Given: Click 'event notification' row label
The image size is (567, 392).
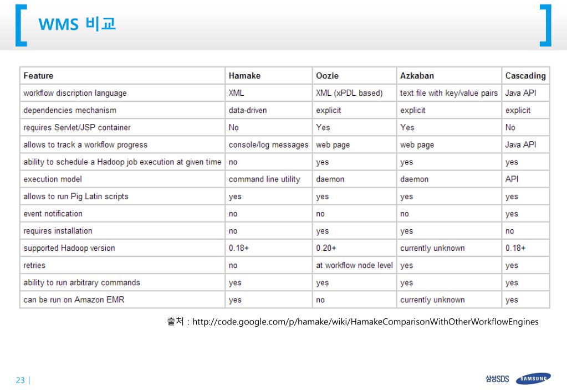Looking at the screenshot, I should [x=53, y=214].
